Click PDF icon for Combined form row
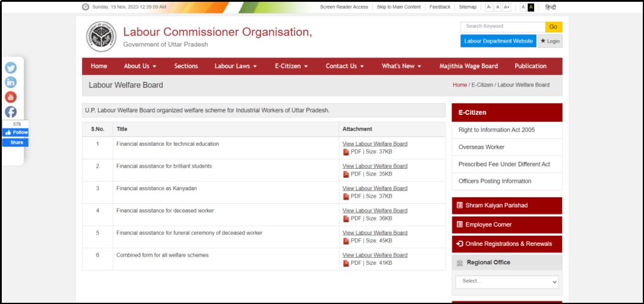 346,263
